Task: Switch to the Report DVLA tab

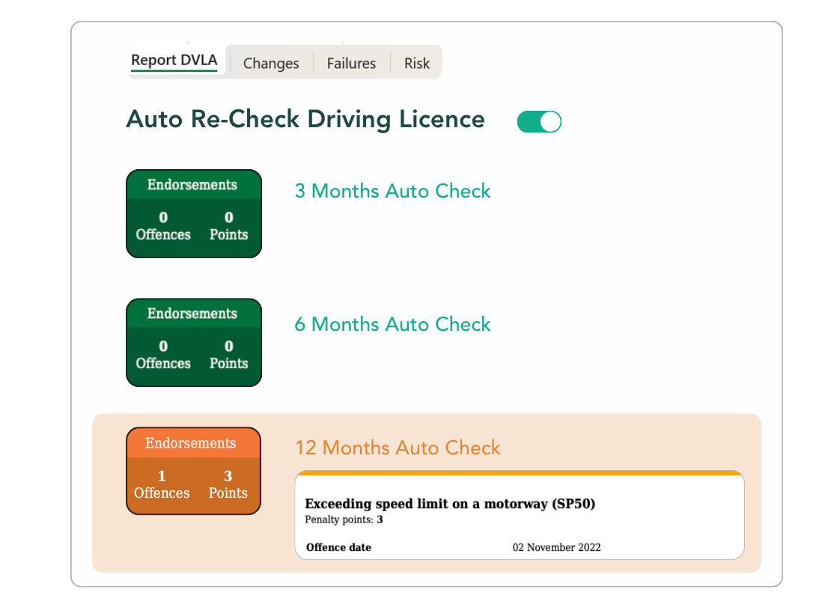Action: coord(174,61)
